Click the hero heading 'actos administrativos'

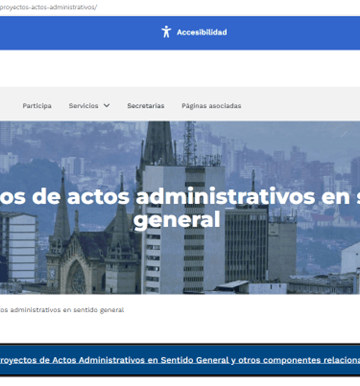(191, 196)
